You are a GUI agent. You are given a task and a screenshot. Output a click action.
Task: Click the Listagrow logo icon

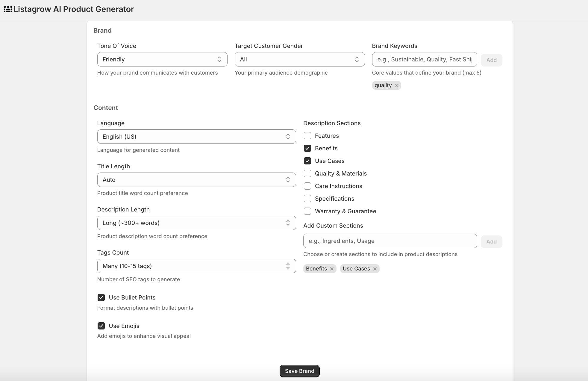(x=8, y=9)
